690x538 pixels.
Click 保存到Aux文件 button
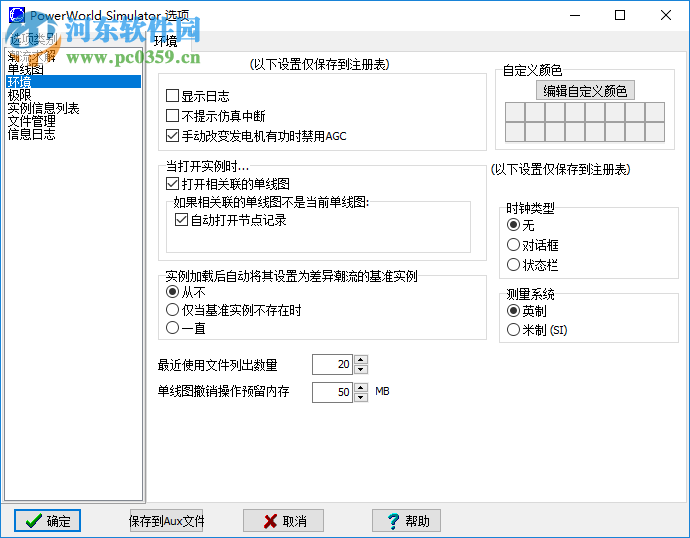coord(166,521)
